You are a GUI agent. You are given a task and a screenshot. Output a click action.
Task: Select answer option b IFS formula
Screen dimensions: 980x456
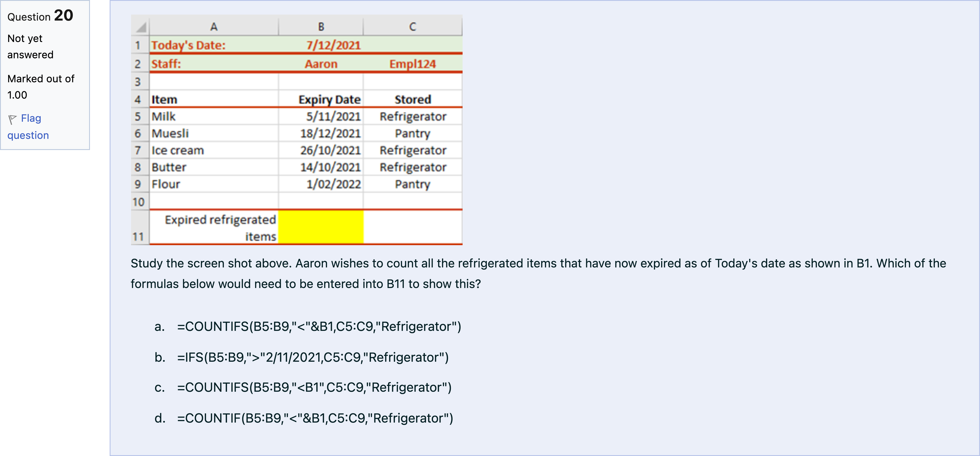click(x=312, y=357)
